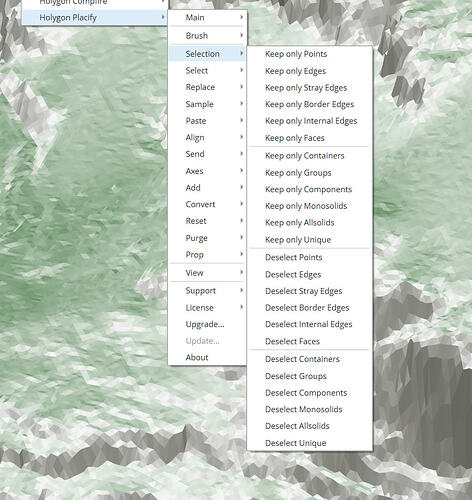Select Keep only Border Edges
Screen dimensions: 472x500
309,104
